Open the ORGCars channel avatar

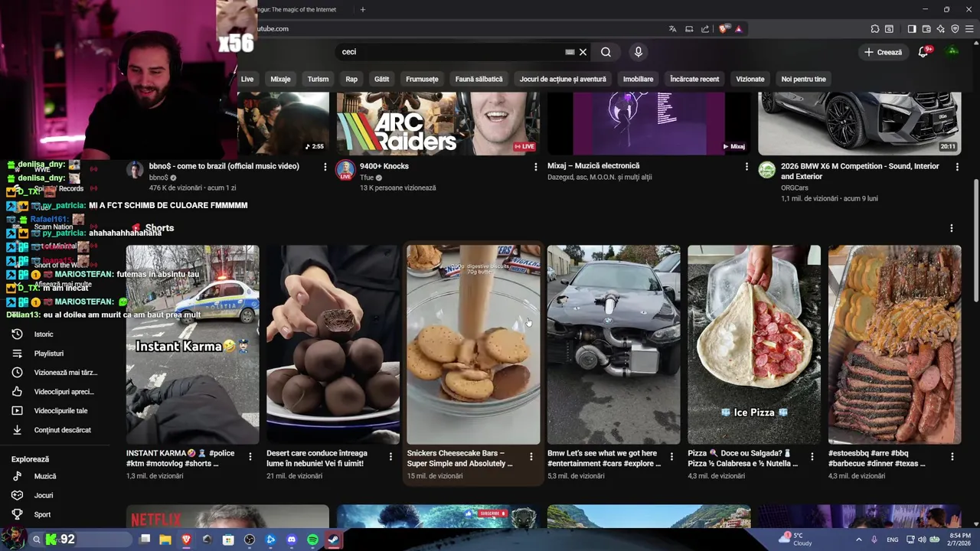click(x=766, y=170)
